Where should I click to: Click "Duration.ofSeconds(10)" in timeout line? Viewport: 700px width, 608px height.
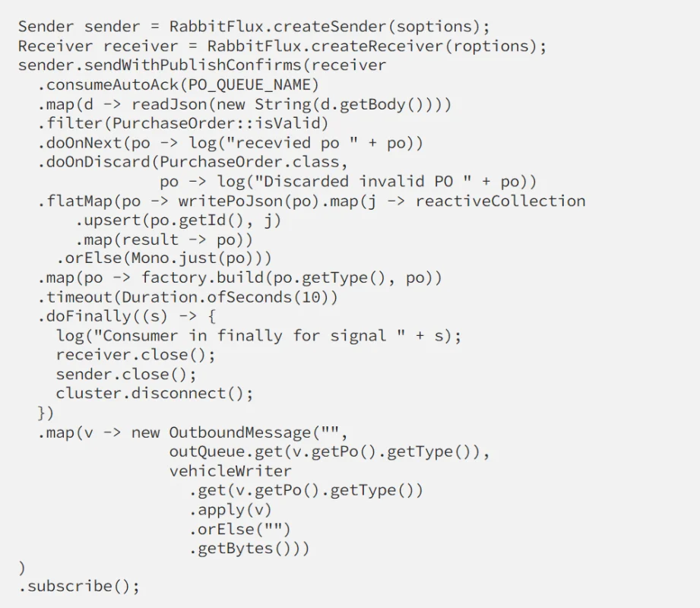click(x=225, y=297)
